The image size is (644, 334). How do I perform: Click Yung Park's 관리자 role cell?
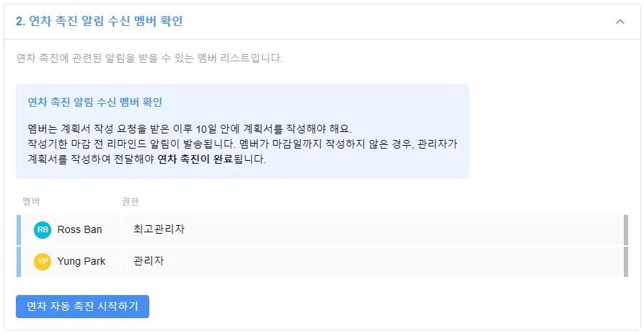point(149,261)
